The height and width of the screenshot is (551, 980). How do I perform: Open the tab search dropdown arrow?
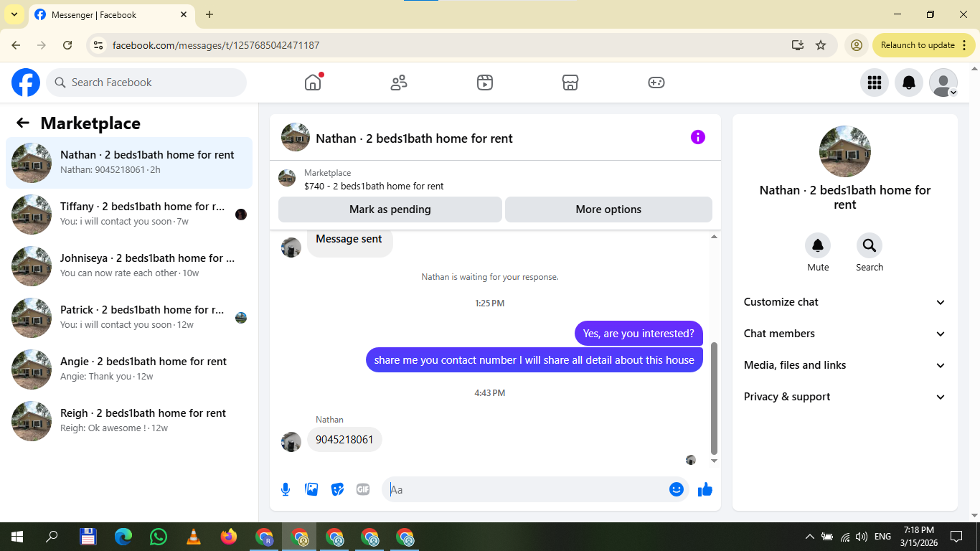[x=14, y=14]
